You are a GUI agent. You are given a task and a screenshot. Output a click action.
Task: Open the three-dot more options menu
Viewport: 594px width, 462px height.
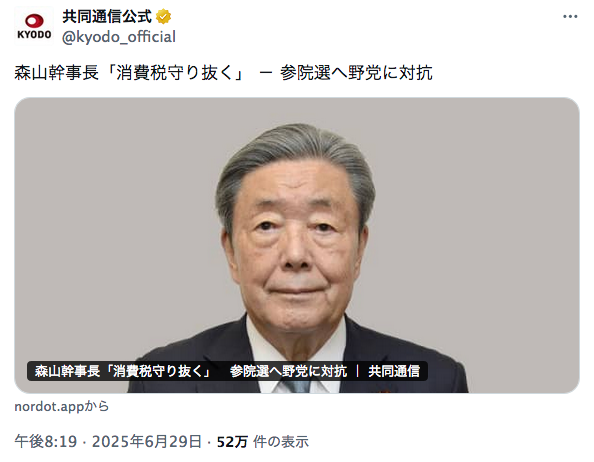(570, 16)
